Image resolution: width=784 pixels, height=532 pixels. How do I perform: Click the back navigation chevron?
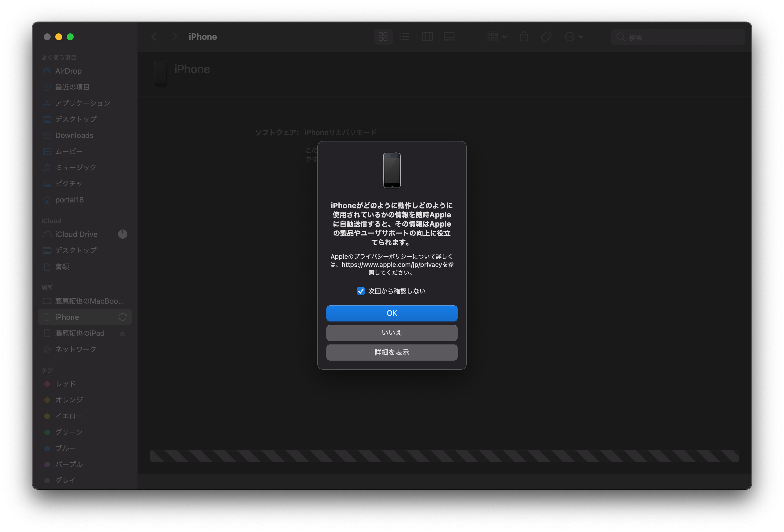(154, 37)
